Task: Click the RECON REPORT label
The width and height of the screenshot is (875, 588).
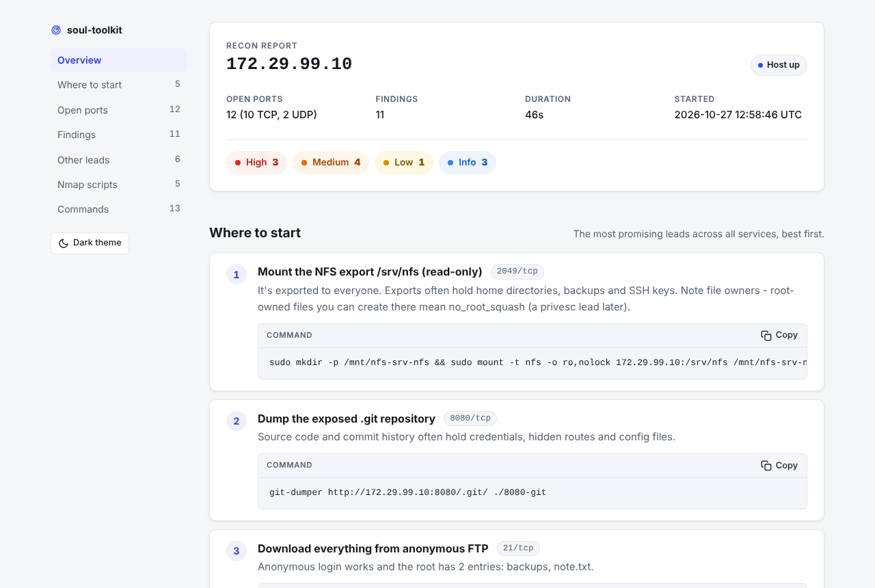Action: pyautogui.click(x=262, y=46)
